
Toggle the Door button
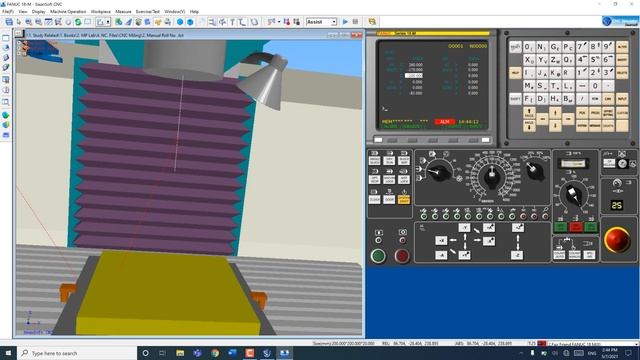[x=389, y=199]
